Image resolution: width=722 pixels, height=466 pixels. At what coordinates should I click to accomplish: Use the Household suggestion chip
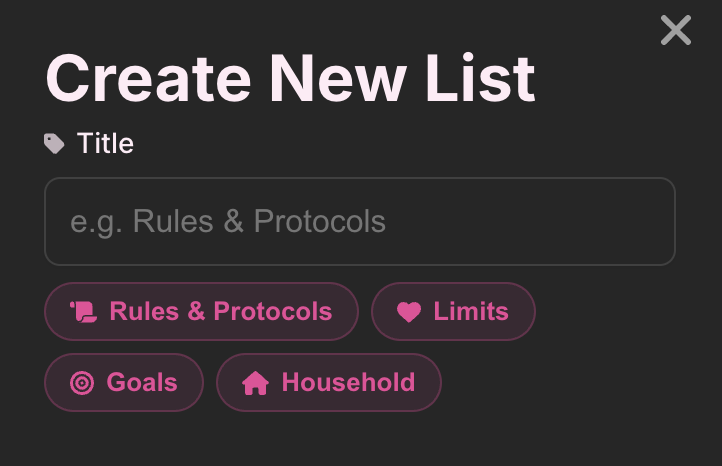tap(328, 382)
